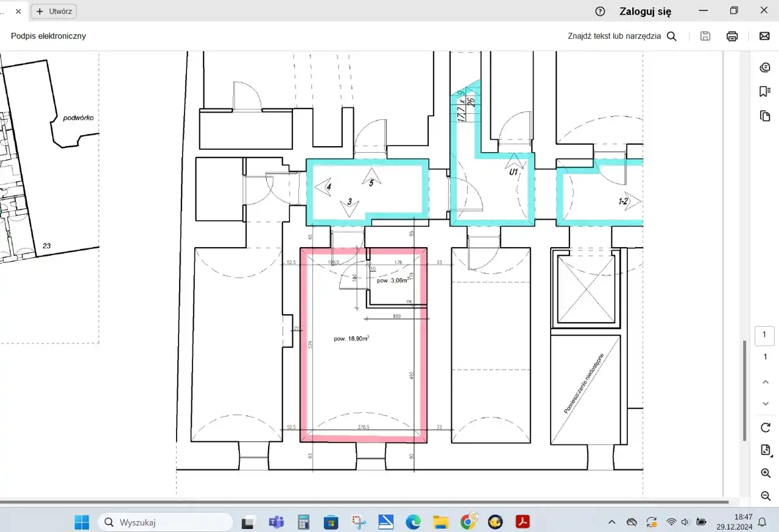Screen dimensions: 779x532
Task: Zoom out of the document
Action: point(766,496)
